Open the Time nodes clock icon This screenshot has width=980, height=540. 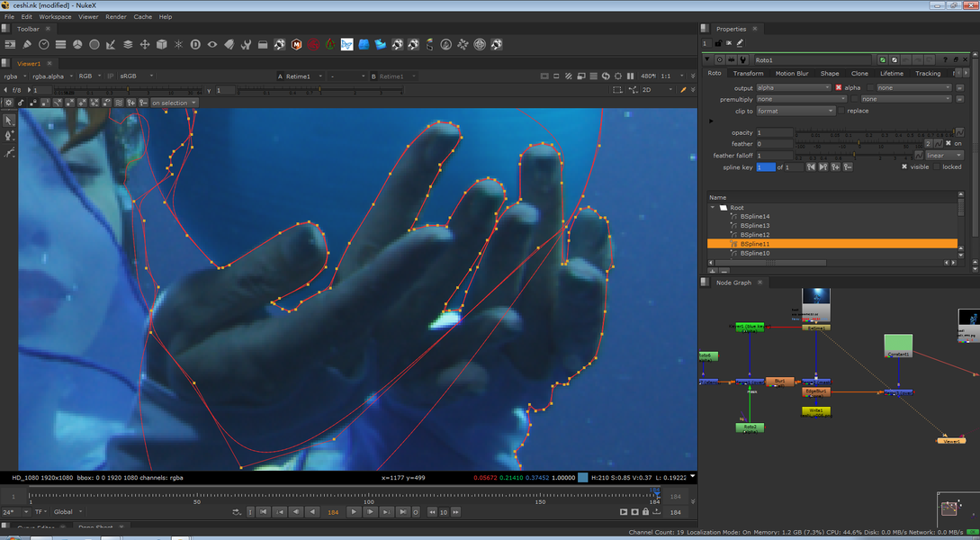[44, 44]
